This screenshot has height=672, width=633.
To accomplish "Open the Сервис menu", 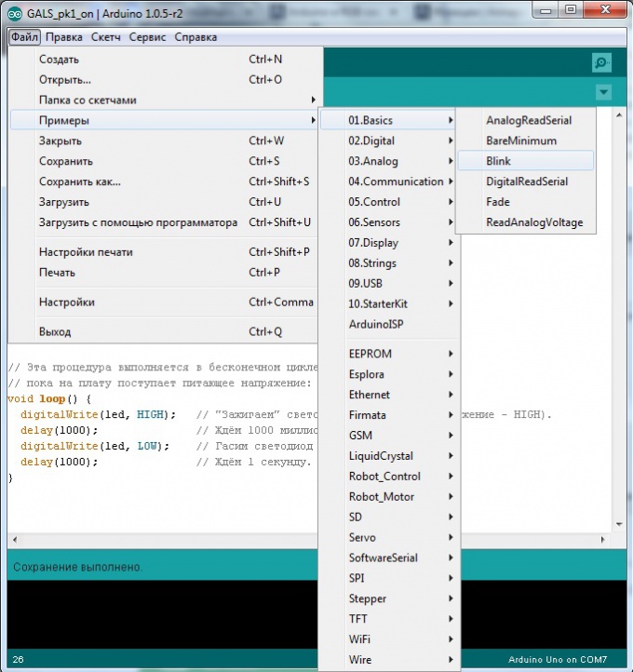I will pyautogui.click(x=147, y=37).
